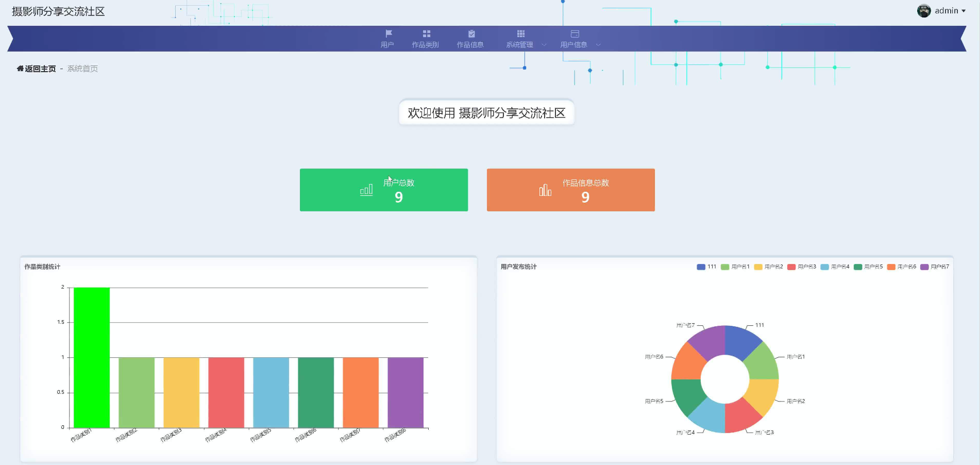Expand the 用户信息 menu chevron

coord(598,45)
